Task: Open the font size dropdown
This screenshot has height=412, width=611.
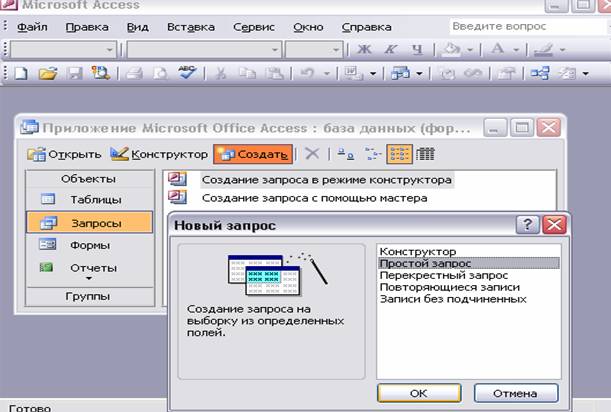Action: click(x=313, y=48)
